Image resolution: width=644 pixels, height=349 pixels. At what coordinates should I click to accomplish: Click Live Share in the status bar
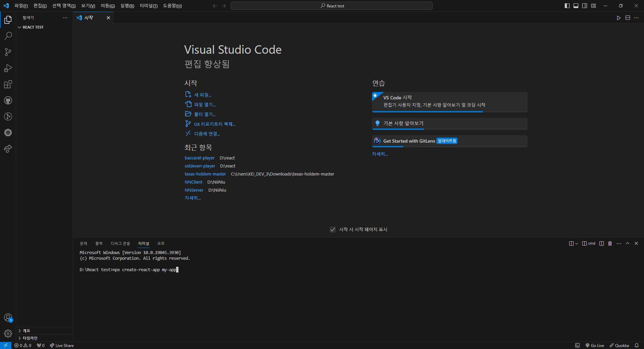click(x=62, y=345)
